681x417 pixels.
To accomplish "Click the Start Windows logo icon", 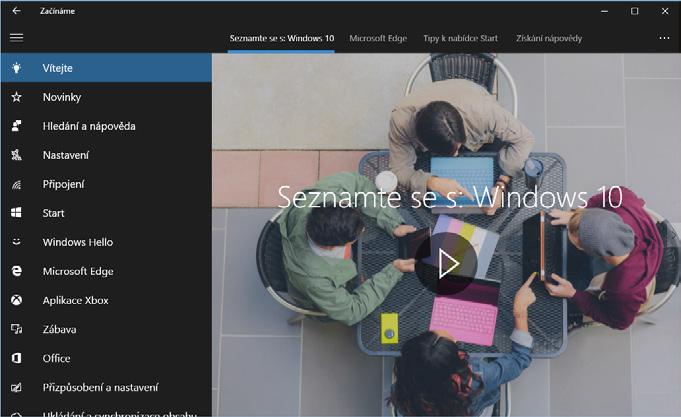I will click(x=17, y=213).
